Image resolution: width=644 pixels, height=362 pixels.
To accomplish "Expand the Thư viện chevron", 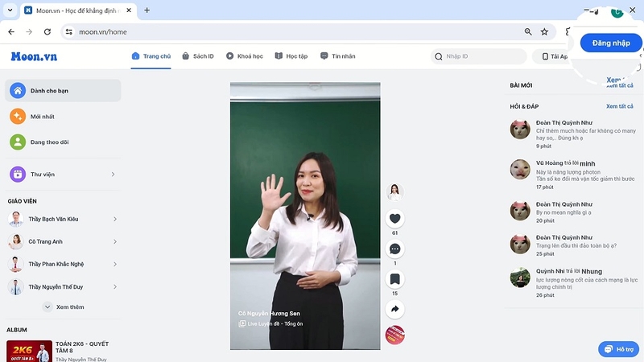I will pos(113,175).
